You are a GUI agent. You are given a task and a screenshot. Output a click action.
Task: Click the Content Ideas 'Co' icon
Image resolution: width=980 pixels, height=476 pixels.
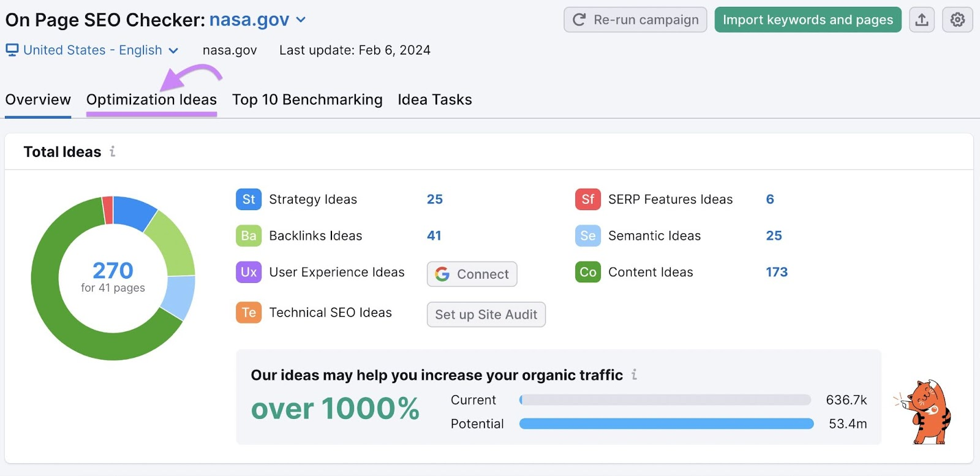(x=587, y=272)
